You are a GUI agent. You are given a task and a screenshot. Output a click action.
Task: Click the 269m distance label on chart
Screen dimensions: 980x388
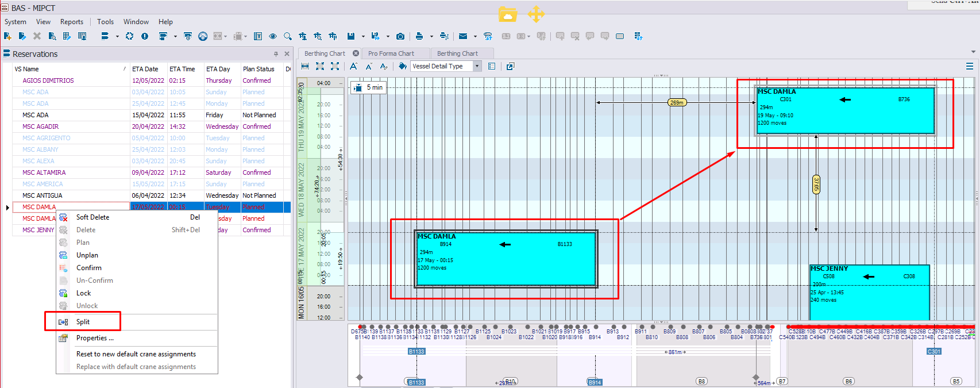[677, 102]
